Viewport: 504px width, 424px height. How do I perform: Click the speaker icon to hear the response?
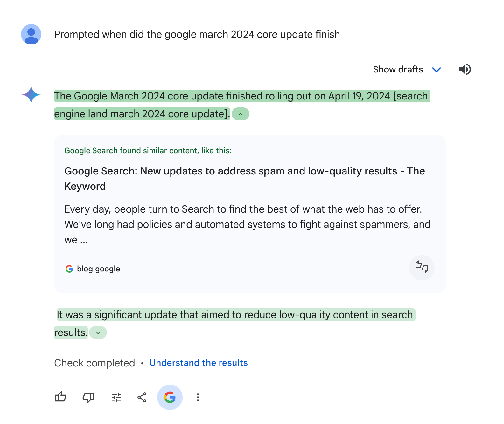point(465,69)
